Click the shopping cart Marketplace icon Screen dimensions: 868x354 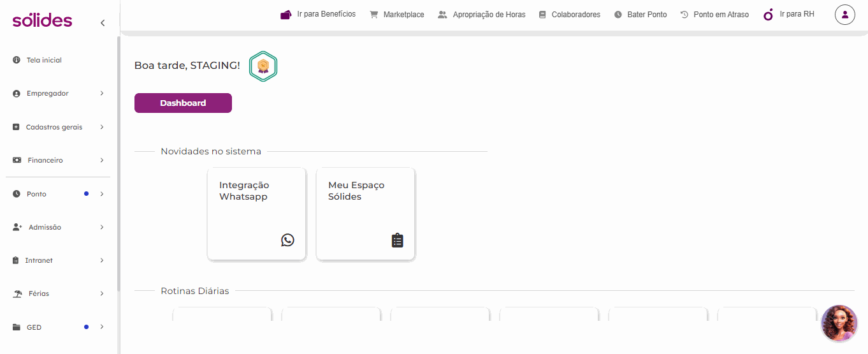[x=374, y=15]
